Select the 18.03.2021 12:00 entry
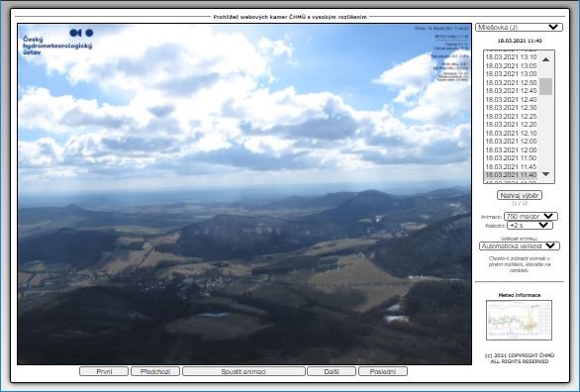Screen dimensions: 580x392 point(511,149)
